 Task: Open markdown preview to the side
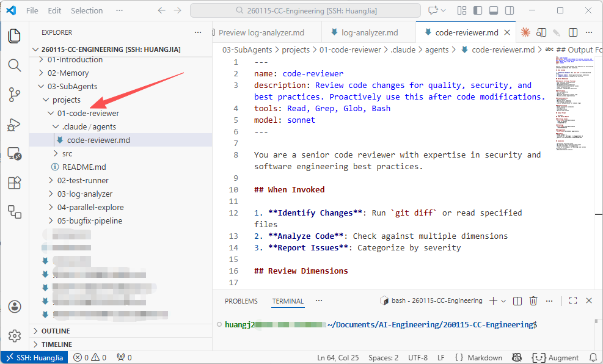point(541,32)
